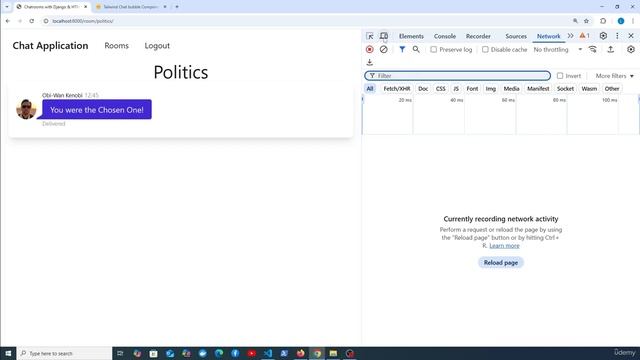
Task: Click the taskbar search box
Action: coord(64,353)
